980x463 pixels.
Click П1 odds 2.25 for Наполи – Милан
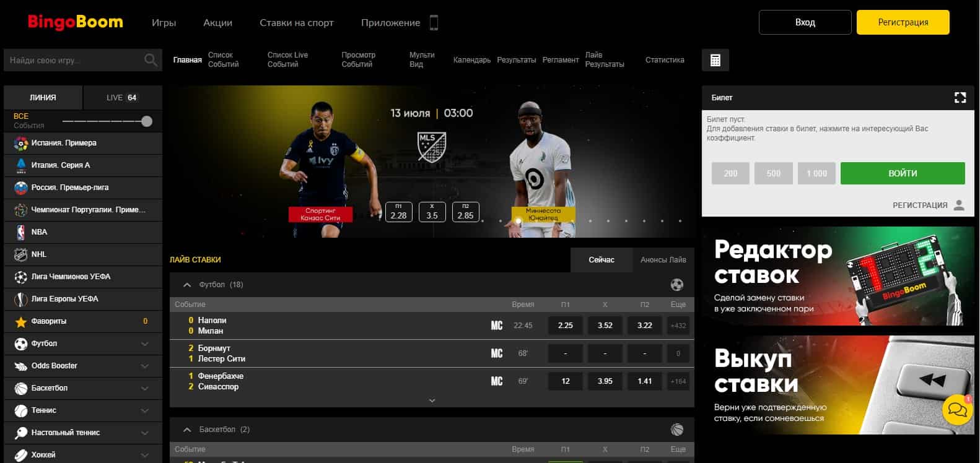[x=566, y=326]
